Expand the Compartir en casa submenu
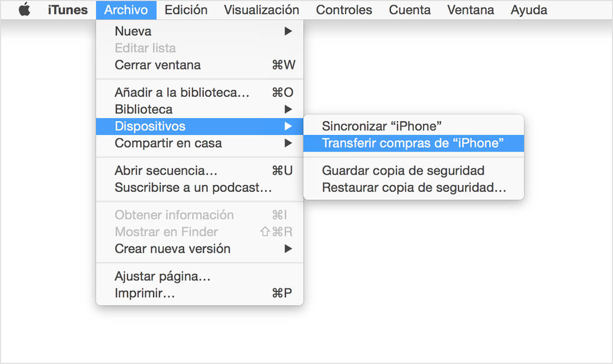This screenshot has width=613, height=364. click(x=200, y=143)
